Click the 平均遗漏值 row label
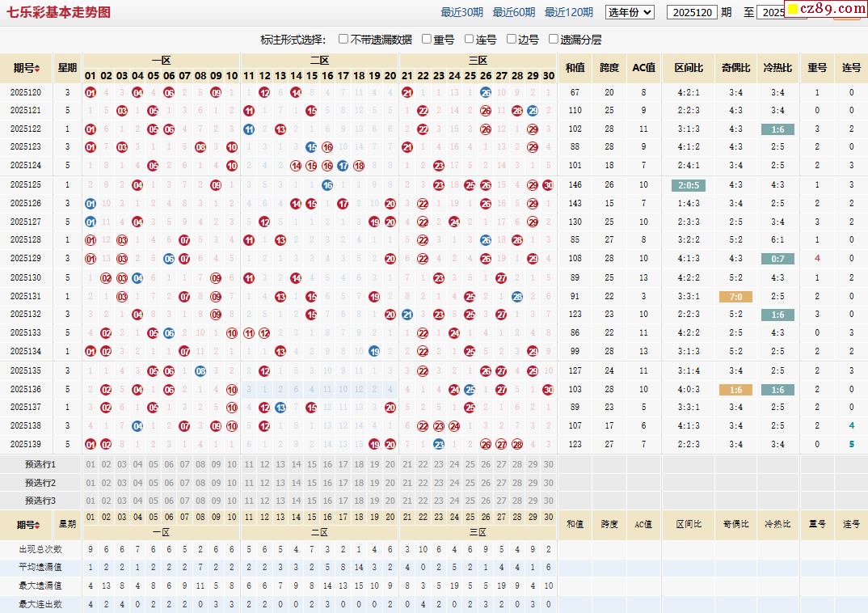Image resolution: width=868 pixels, height=613 pixels. (40, 567)
